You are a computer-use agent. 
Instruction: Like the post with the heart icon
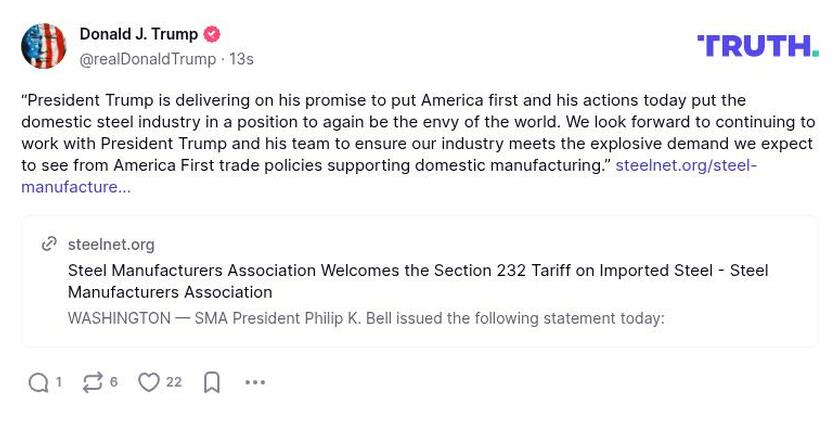(149, 382)
